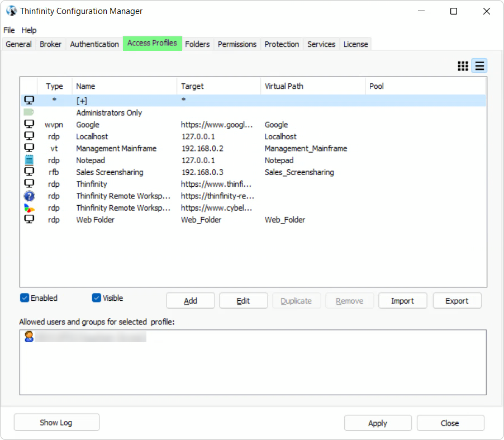Sort by the Virtual Path column header

pyautogui.click(x=313, y=86)
